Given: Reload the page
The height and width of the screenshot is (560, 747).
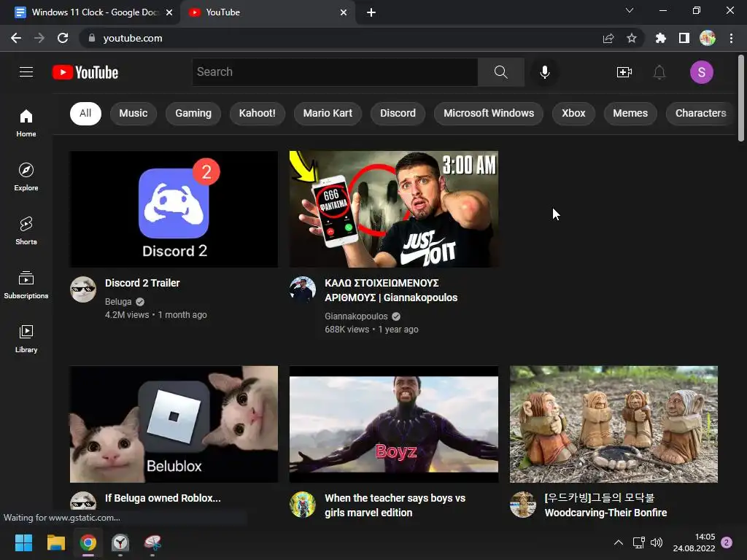Looking at the screenshot, I should 63,38.
